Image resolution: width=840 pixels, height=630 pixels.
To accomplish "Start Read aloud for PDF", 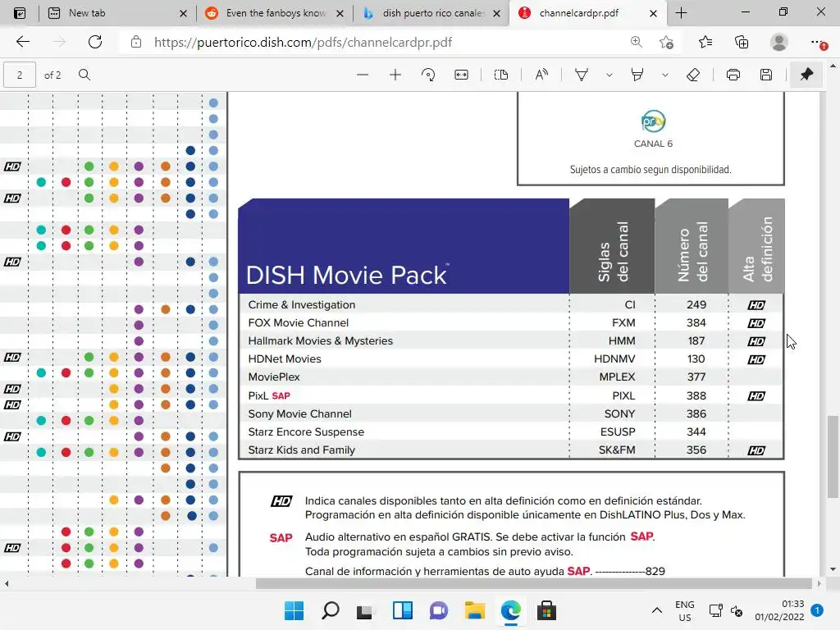I will coord(541,75).
